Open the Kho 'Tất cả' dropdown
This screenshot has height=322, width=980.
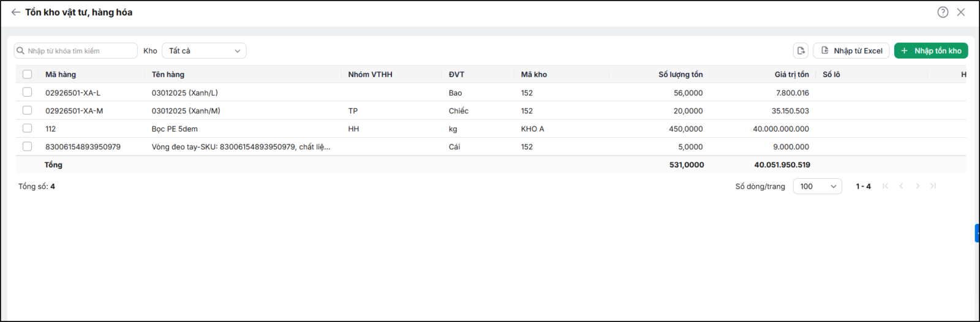coord(204,51)
